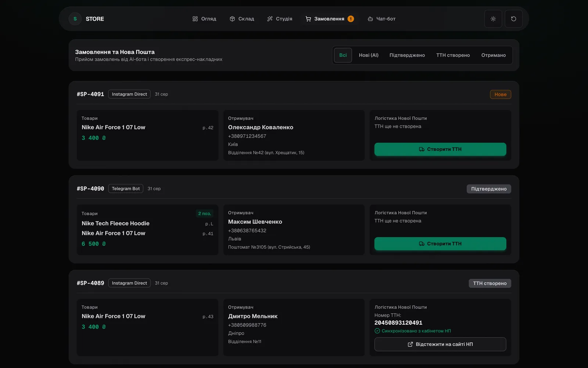This screenshot has height=368, width=588.
Task: Open the Огляд overview tab
Action: 204,19
